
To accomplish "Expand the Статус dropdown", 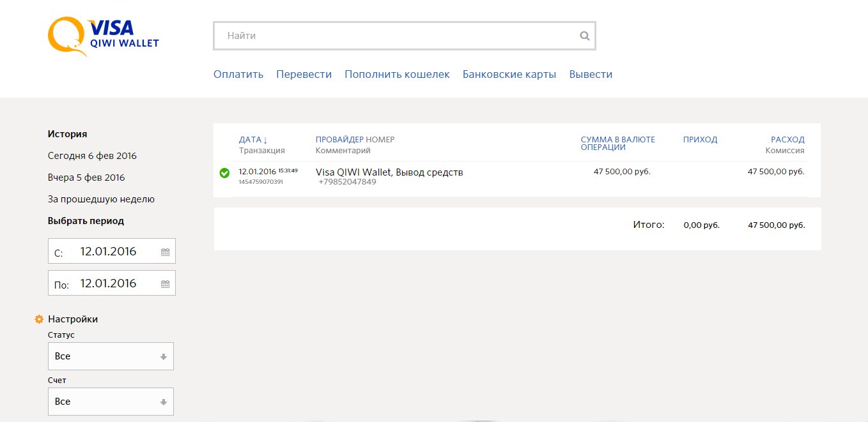I will (x=111, y=356).
